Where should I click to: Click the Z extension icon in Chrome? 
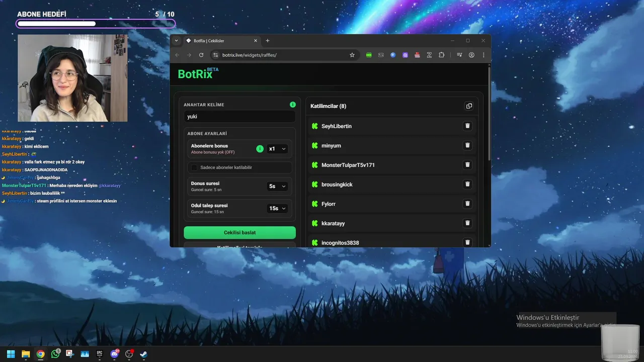(429, 55)
